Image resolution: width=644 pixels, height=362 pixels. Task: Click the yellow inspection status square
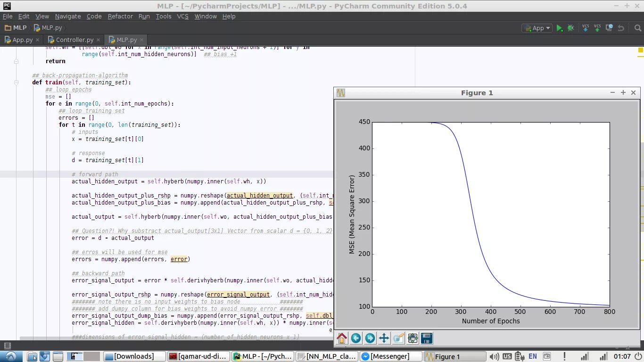[x=640, y=49]
